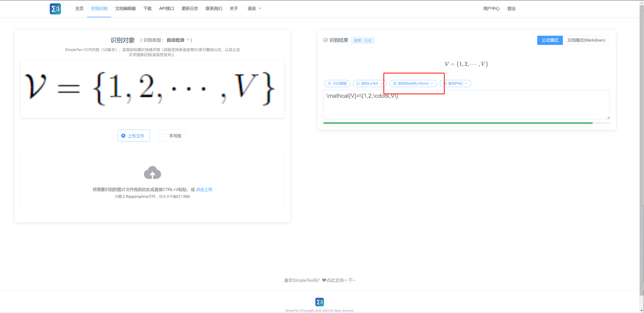Click the SimpleTex logo in header
This screenshot has height=313, width=644.
point(55,9)
